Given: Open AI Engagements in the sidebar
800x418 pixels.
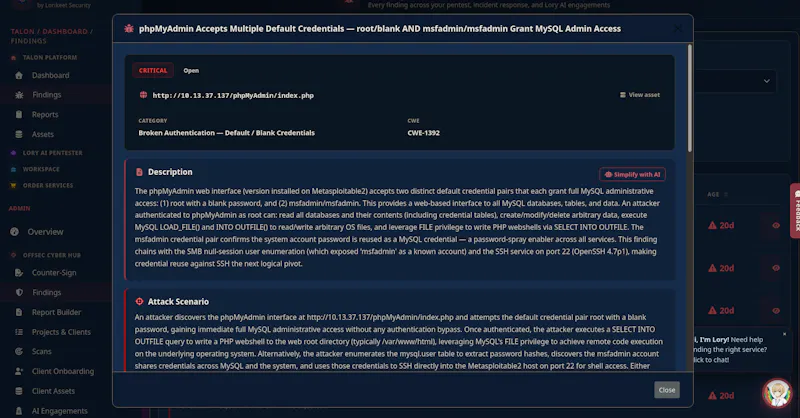Looking at the screenshot, I should [59, 411].
